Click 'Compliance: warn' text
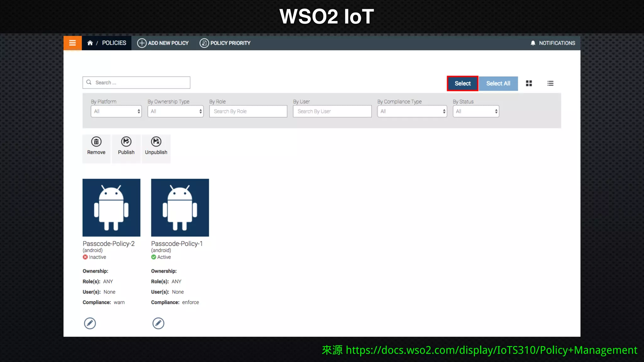Viewport: 644px width, 362px height. point(103,302)
